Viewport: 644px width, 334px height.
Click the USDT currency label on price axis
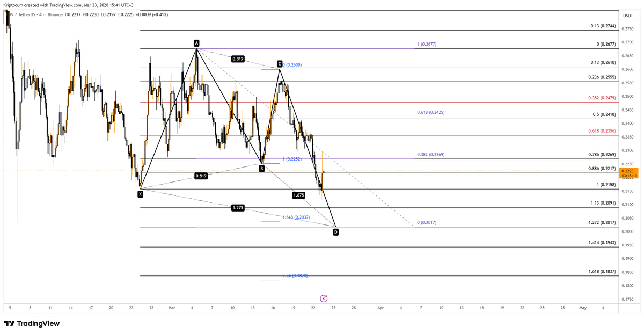click(628, 16)
